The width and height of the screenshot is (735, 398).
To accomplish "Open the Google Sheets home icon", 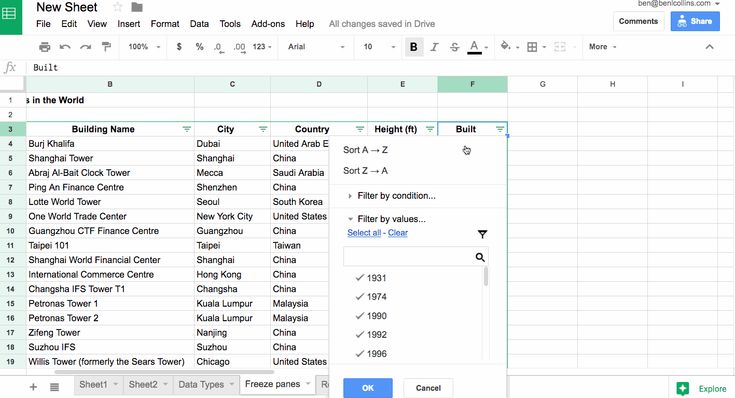I will click(10, 14).
